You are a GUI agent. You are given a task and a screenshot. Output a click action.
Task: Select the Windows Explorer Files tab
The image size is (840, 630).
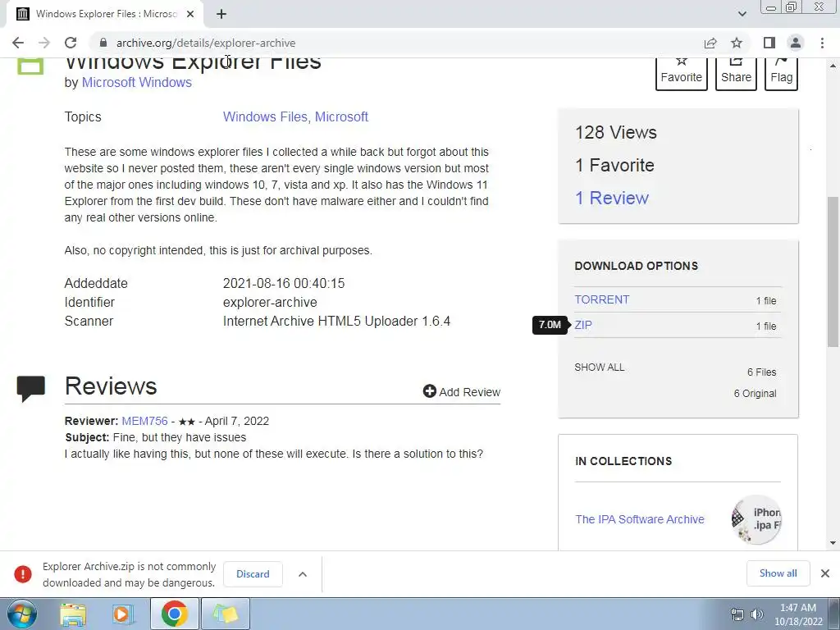tap(105, 14)
